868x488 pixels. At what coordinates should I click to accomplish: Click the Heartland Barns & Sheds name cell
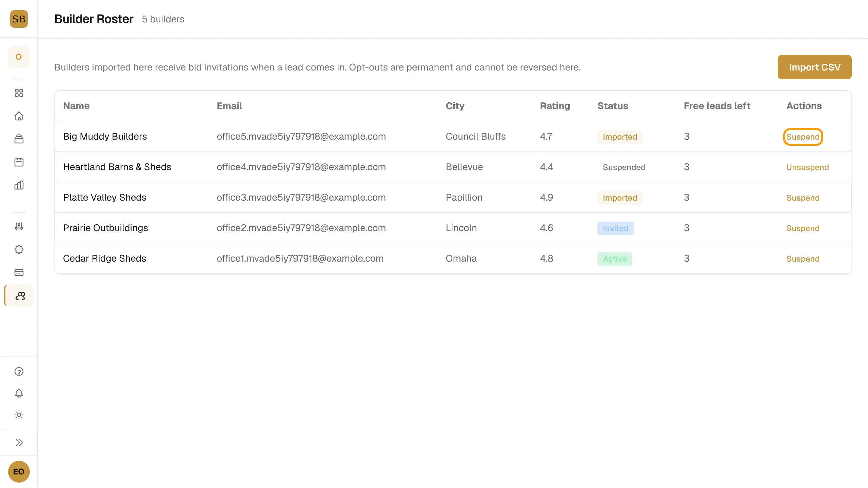(x=117, y=167)
